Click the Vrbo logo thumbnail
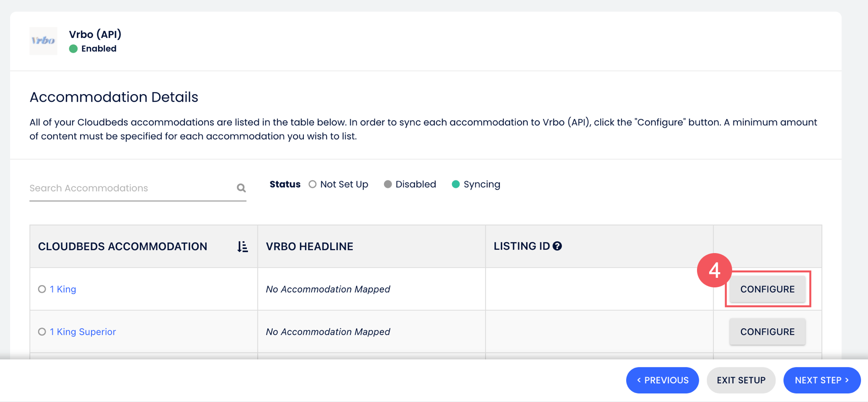Image resolution: width=868 pixels, height=402 pixels. pyautogui.click(x=43, y=41)
